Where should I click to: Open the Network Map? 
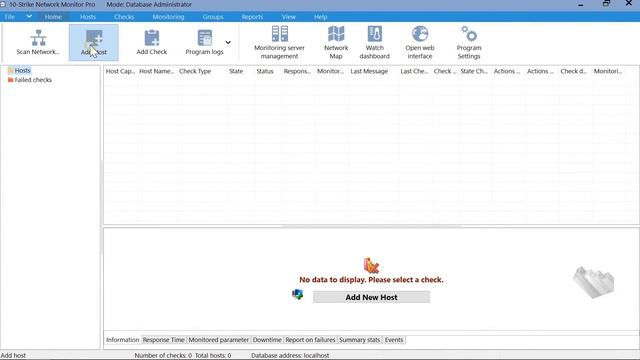click(x=336, y=42)
